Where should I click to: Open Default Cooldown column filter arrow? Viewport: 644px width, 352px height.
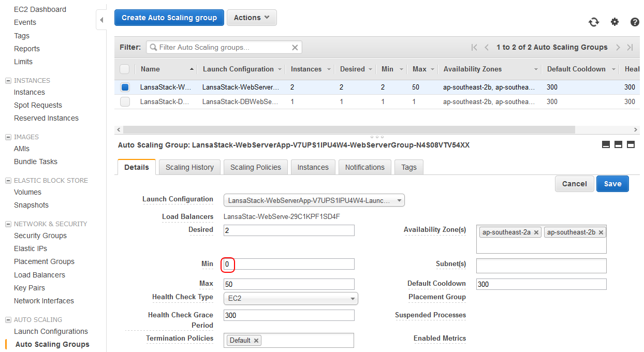coord(613,69)
